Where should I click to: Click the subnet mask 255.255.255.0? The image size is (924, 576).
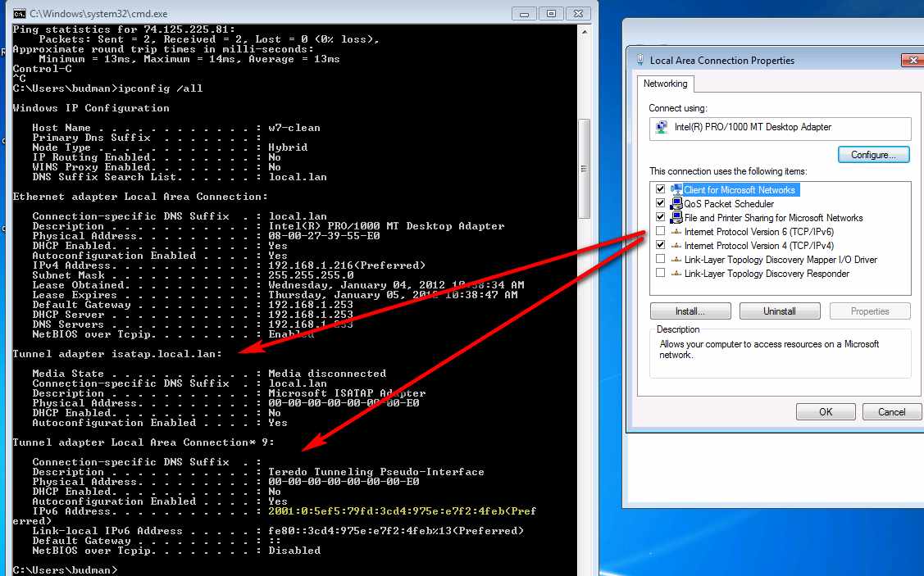tap(312, 275)
